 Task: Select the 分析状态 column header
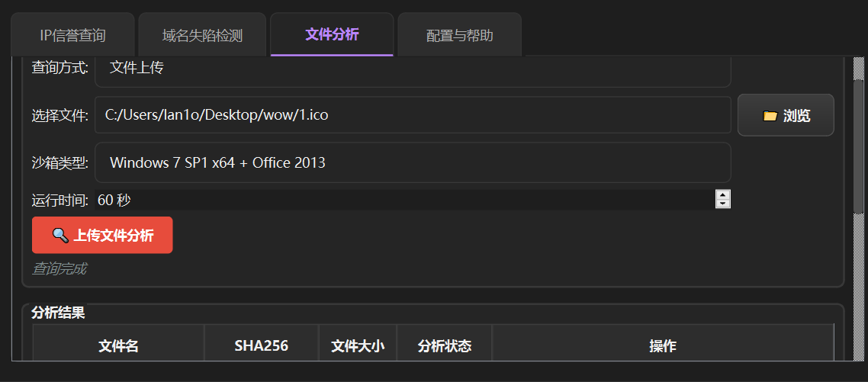pyautogui.click(x=445, y=346)
